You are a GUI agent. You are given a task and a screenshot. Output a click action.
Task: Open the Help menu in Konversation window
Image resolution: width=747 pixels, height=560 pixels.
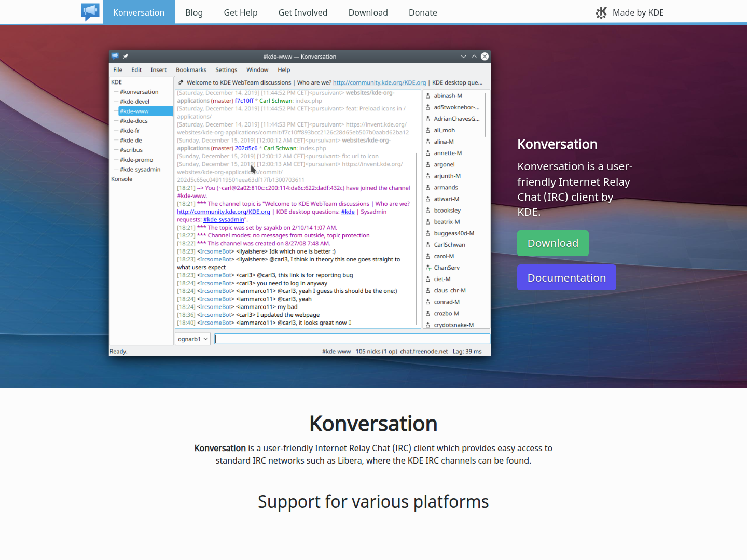pos(284,70)
